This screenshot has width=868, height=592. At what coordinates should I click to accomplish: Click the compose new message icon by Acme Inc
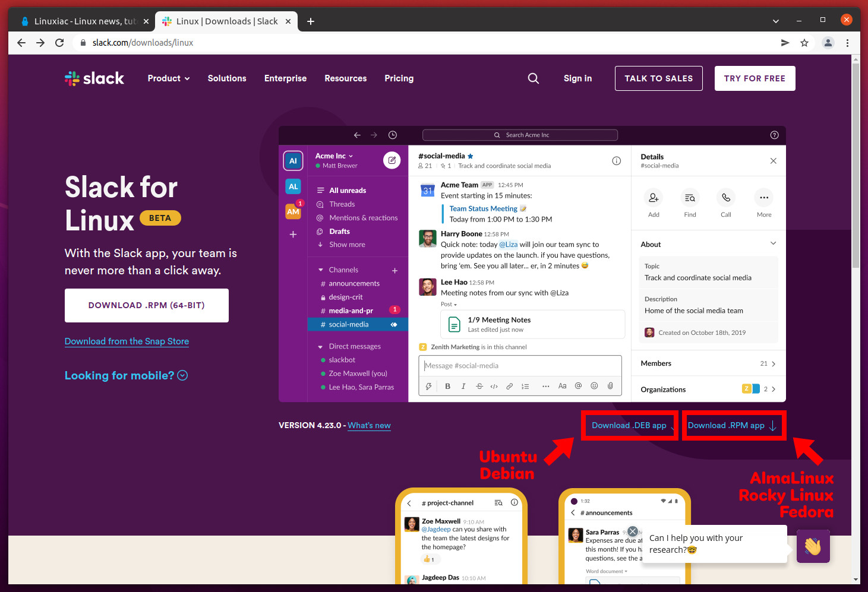coord(392,160)
